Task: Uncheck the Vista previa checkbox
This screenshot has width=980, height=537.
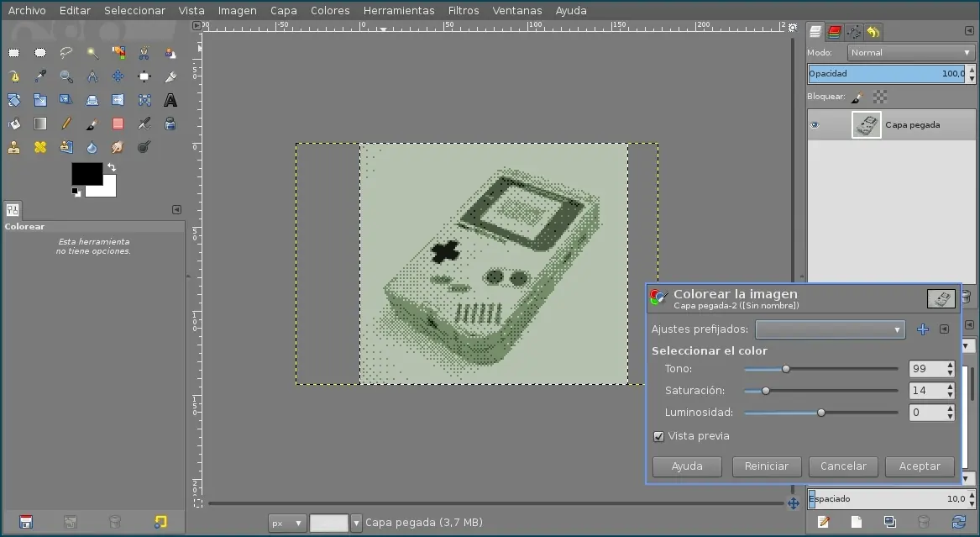Action: tap(658, 436)
